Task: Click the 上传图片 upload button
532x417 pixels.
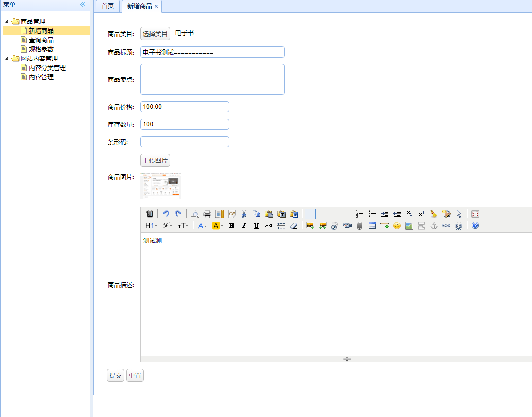Action: click(x=155, y=161)
